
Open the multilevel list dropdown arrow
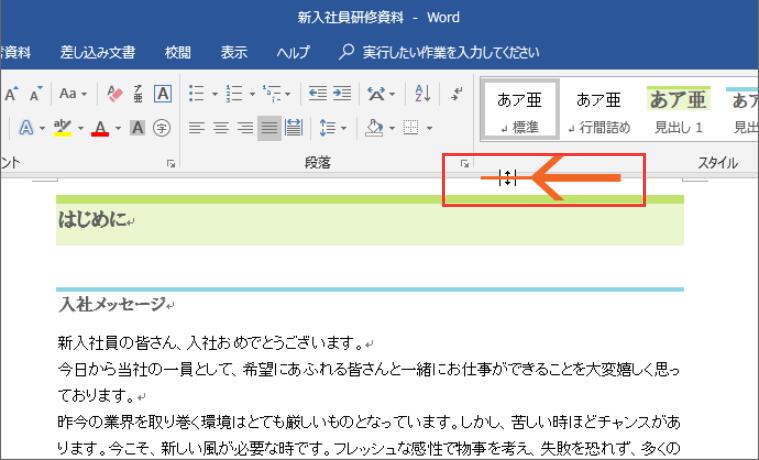pyautogui.click(x=288, y=94)
